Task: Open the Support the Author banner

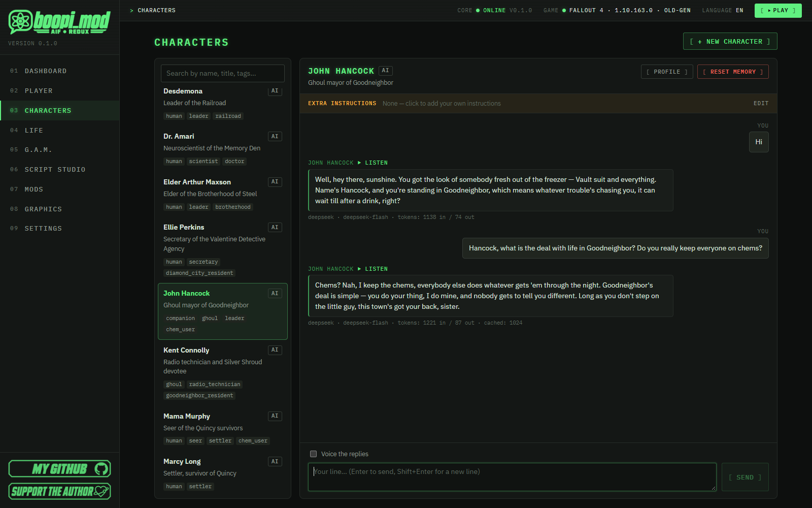Action: 59,491
